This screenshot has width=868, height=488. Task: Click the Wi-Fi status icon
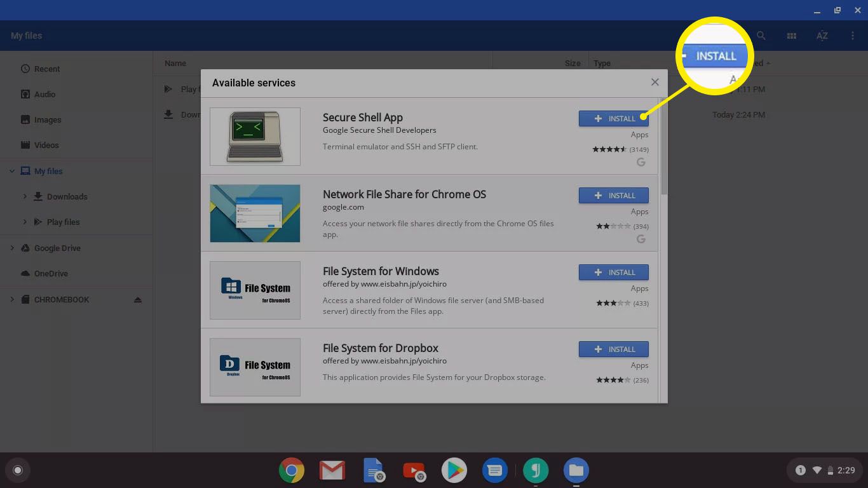[x=817, y=471]
